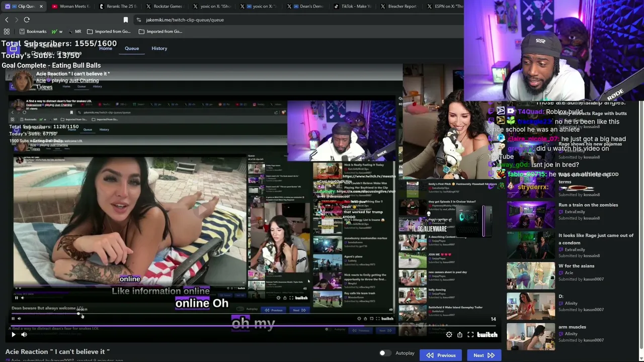The image size is (644, 362).
Task: Share the clip via player share icon
Action: click(x=460, y=334)
